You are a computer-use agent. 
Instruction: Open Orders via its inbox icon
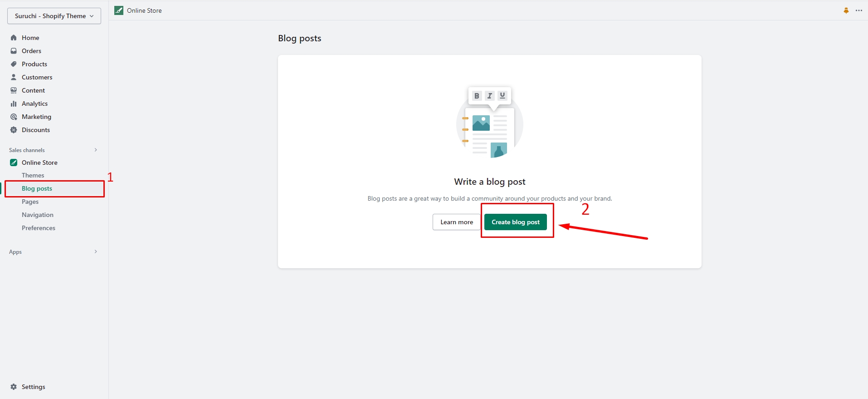tap(14, 51)
